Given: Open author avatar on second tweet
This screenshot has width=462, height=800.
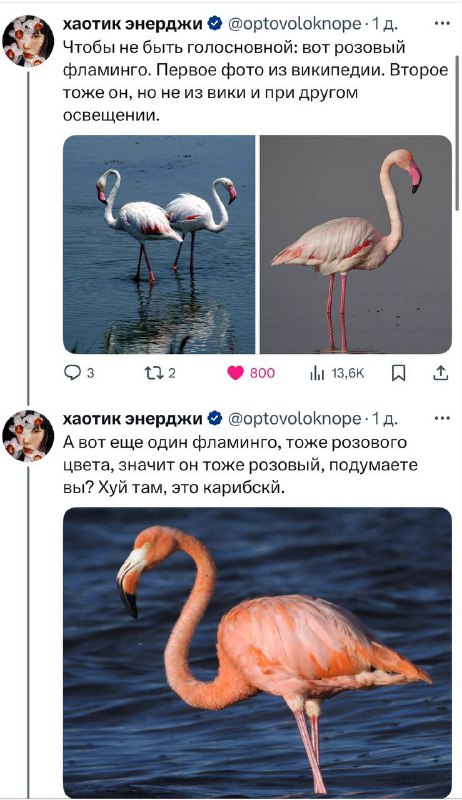Looking at the screenshot, I should [x=28, y=436].
